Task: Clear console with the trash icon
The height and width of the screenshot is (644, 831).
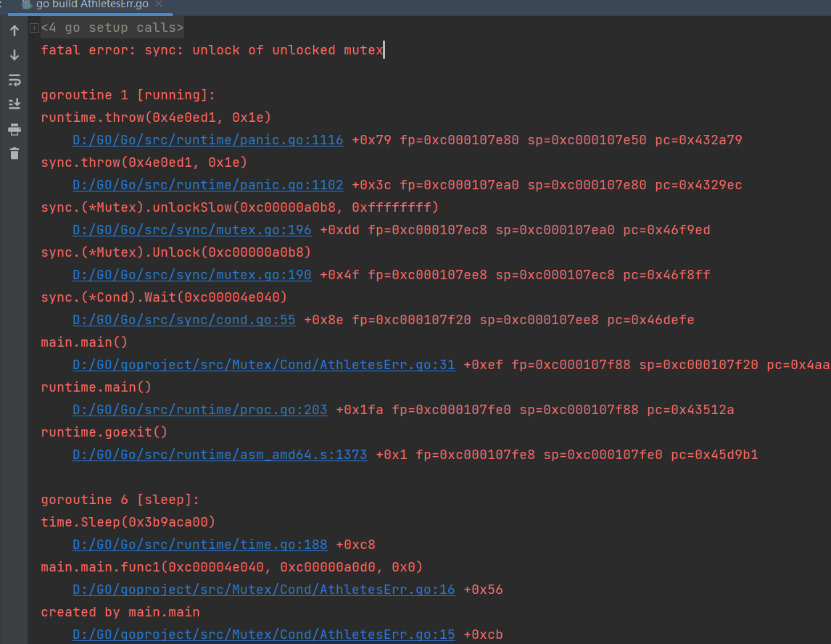Action: [15, 154]
